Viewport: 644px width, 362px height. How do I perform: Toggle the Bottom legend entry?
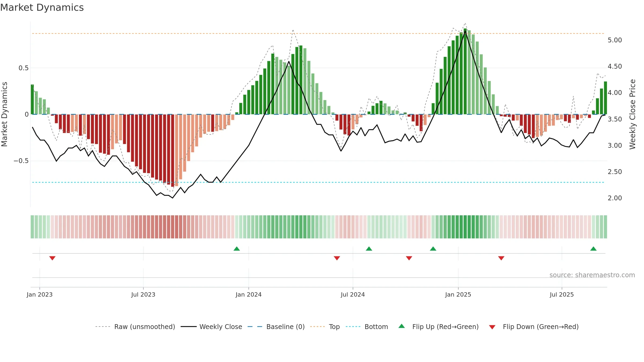(367, 327)
